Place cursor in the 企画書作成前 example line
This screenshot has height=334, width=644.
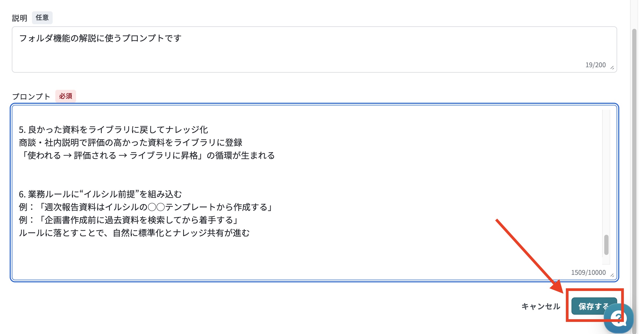(129, 220)
